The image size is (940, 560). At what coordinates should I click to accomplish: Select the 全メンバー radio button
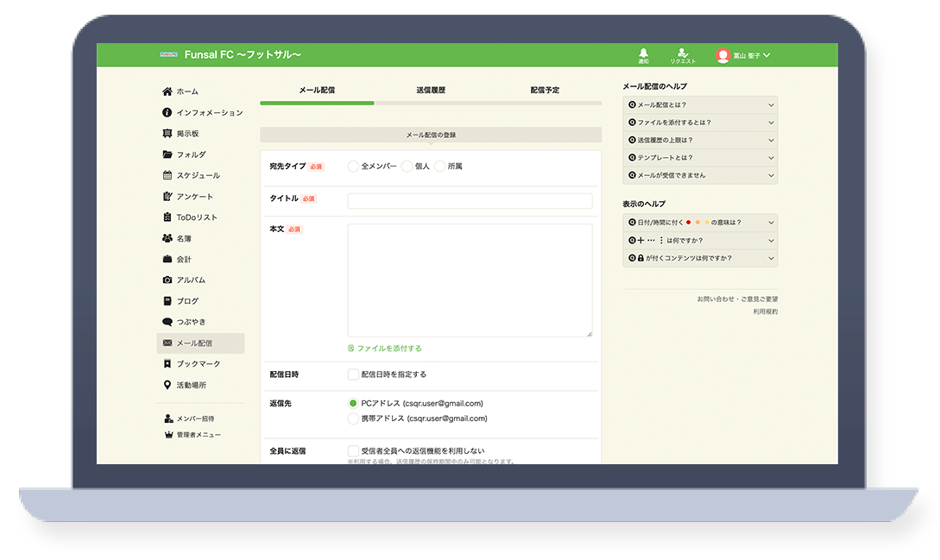click(x=353, y=167)
